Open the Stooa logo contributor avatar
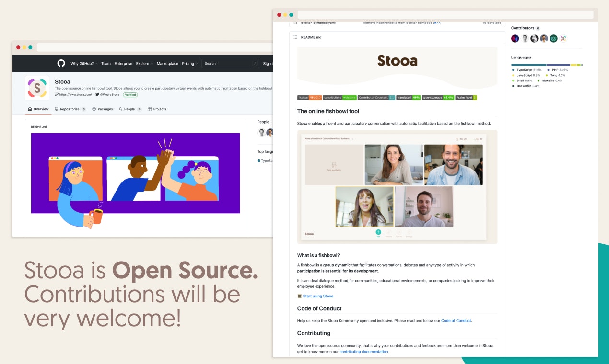This screenshot has width=609, height=364. tap(563, 38)
